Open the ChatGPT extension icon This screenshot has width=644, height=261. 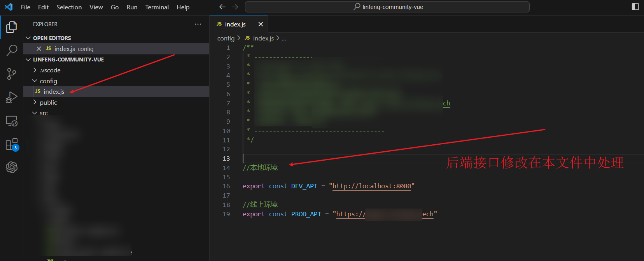coord(12,167)
